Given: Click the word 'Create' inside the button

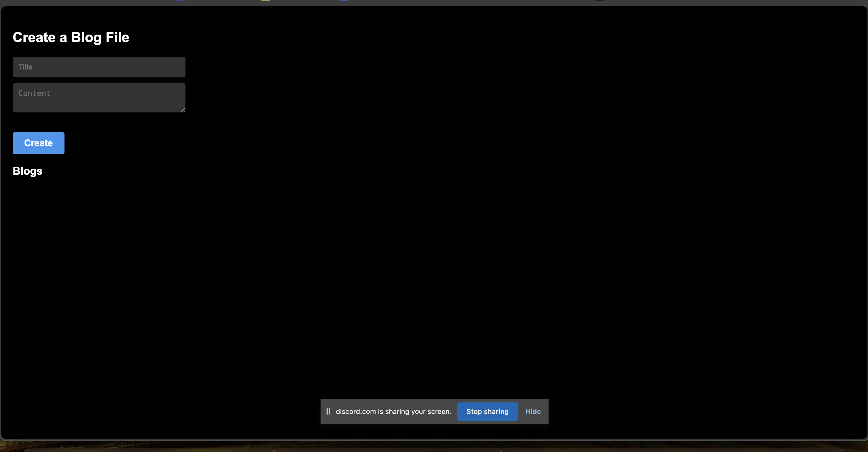Looking at the screenshot, I should [38, 143].
